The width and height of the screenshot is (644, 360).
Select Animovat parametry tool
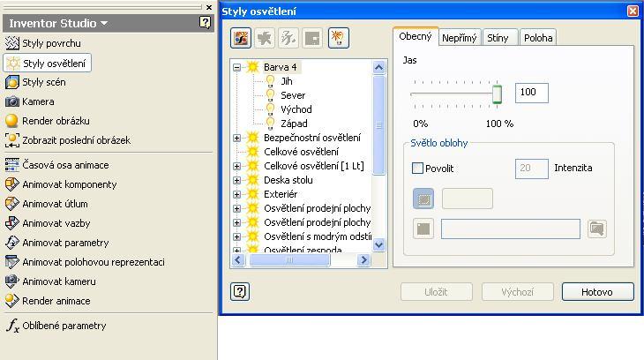(56, 243)
